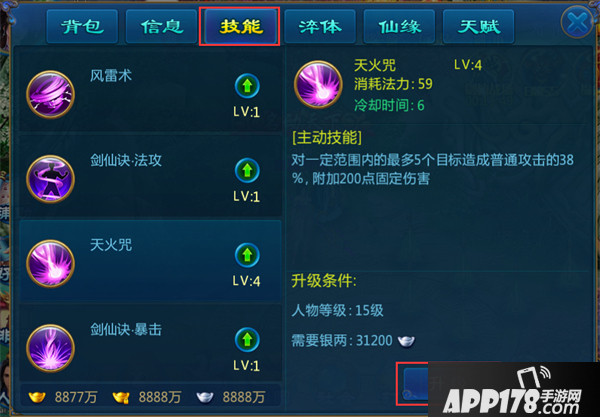The image size is (600, 417).
Task: Switch to the 信息 tab
Action: pos(161,27)
